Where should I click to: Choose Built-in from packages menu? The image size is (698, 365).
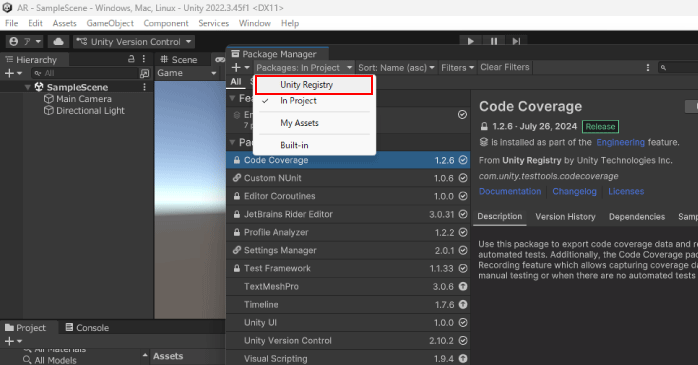(x=314, y=145)
